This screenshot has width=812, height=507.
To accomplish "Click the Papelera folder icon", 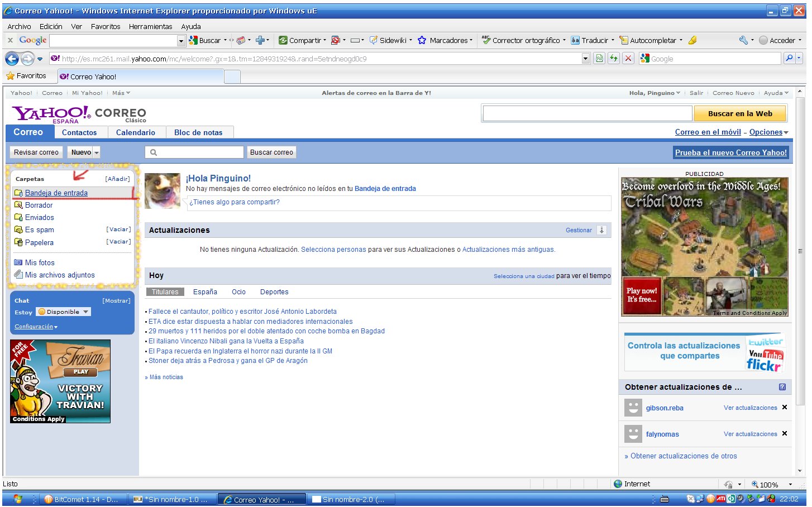I will tap(18, 242).
